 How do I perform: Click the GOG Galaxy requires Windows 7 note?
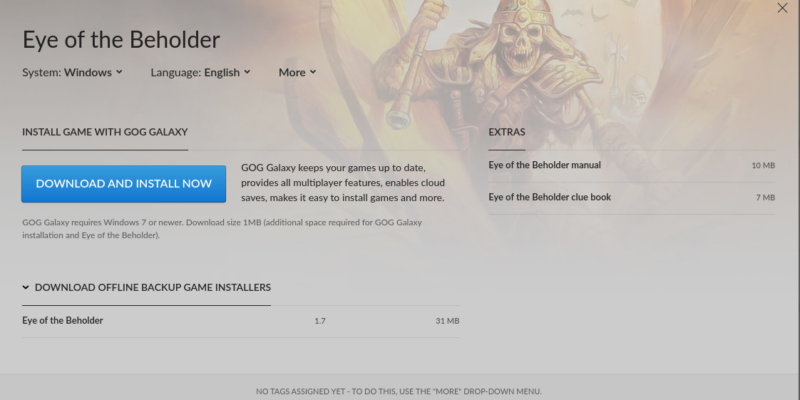click(222, 229)
